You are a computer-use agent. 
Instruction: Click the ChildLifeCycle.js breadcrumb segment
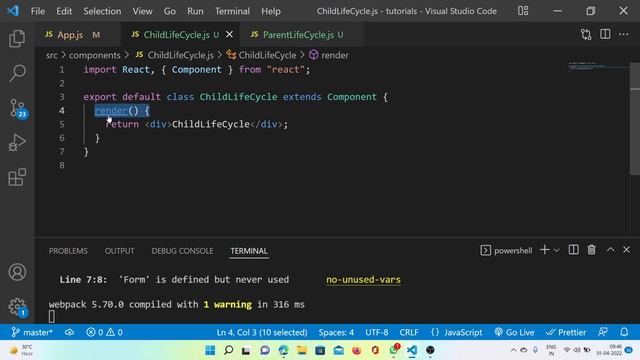click(175, 55)
